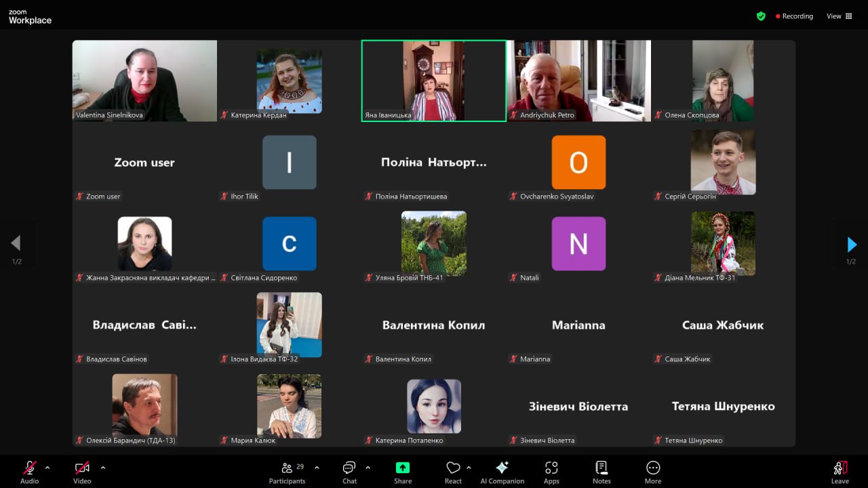Turn on camera with the Video button

(x=82, y=472)
